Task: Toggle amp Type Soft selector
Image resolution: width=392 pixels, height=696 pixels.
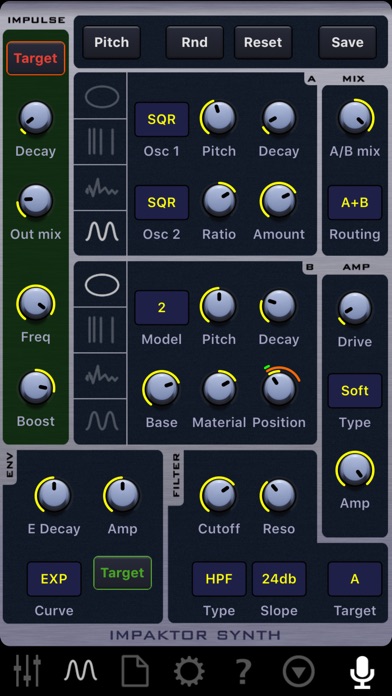Action: point(355,391)
